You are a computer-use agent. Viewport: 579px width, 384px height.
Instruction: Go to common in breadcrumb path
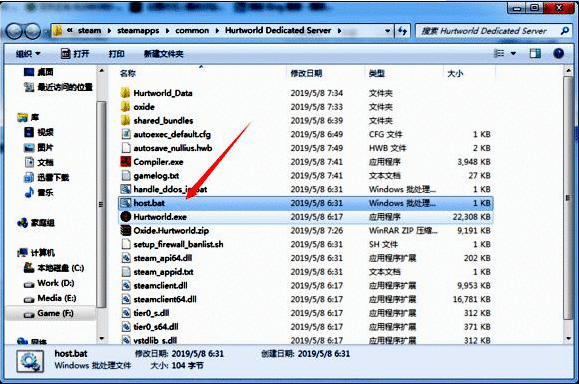pos(192,31)
